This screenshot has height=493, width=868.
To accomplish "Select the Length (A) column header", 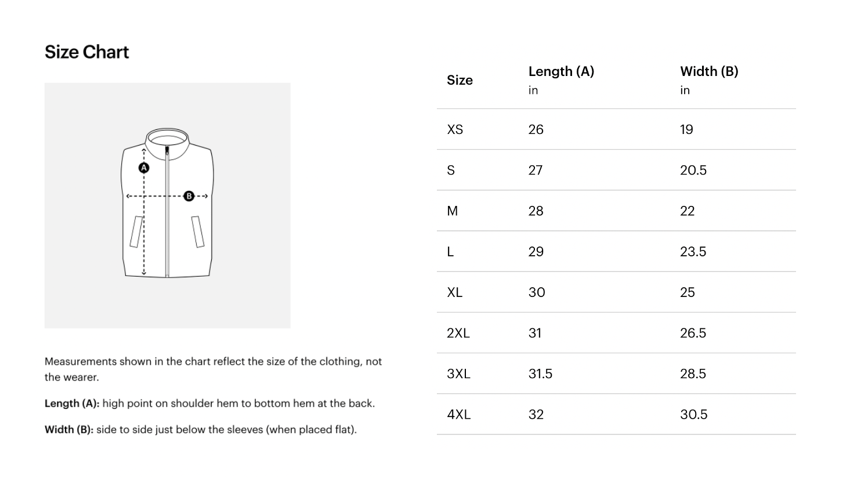I will 561,71.
